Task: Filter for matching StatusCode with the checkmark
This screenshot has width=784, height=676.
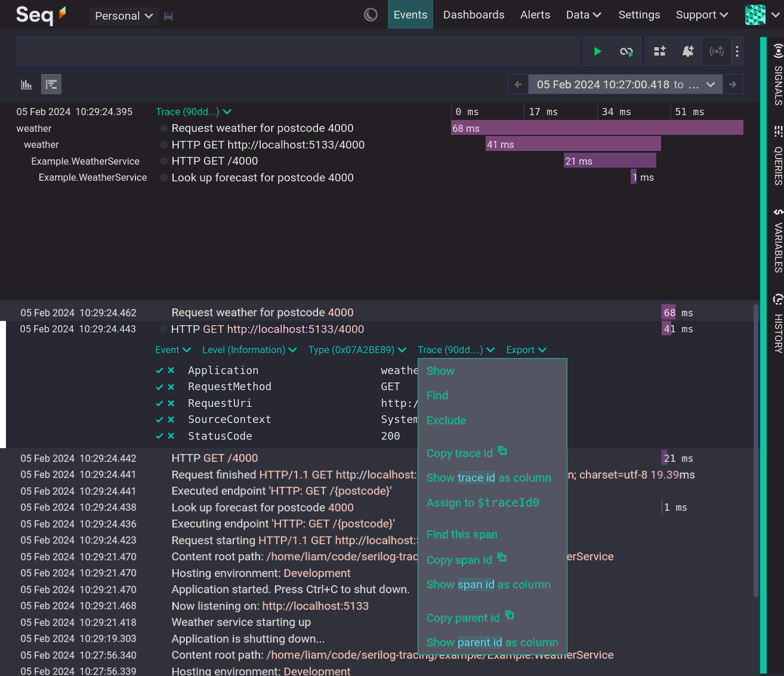Action: pyautogui.click(x=159, y=436)
